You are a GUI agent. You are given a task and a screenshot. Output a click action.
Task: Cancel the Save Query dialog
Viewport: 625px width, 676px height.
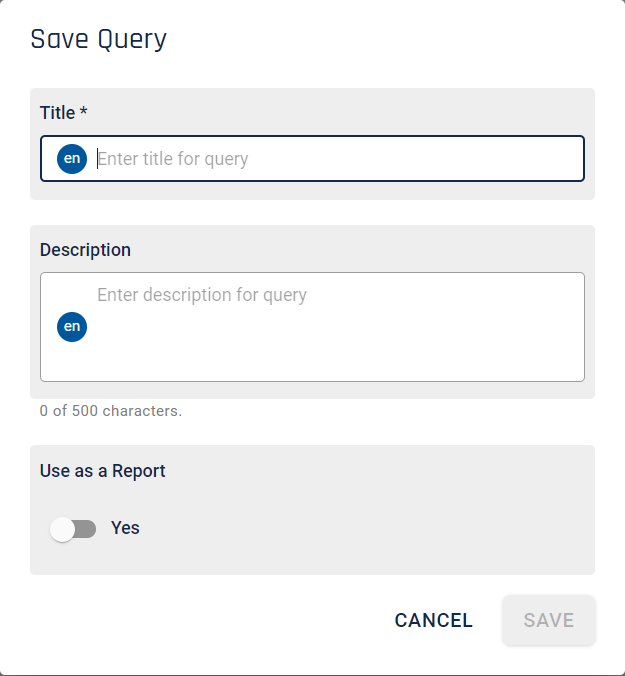pyautogui.click(x=433, y=620)
